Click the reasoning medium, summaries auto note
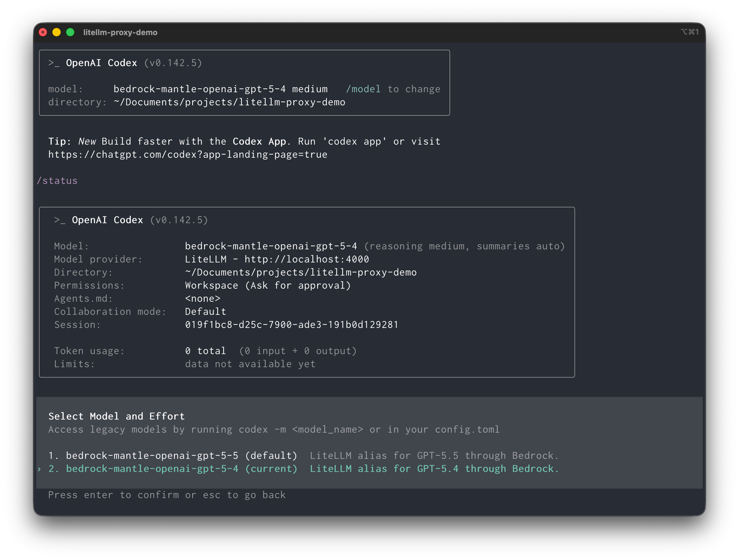The width and height of the screenshot is (739, 560). coord(464,246)
